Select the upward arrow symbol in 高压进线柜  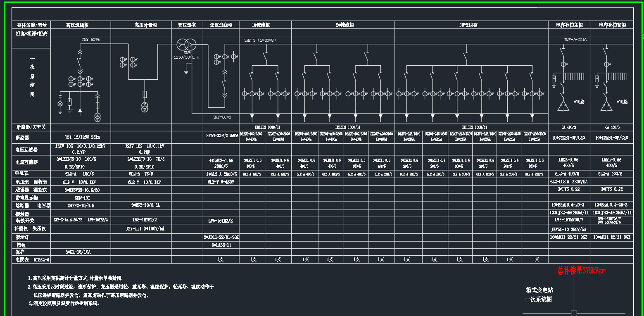pos(80,110)
